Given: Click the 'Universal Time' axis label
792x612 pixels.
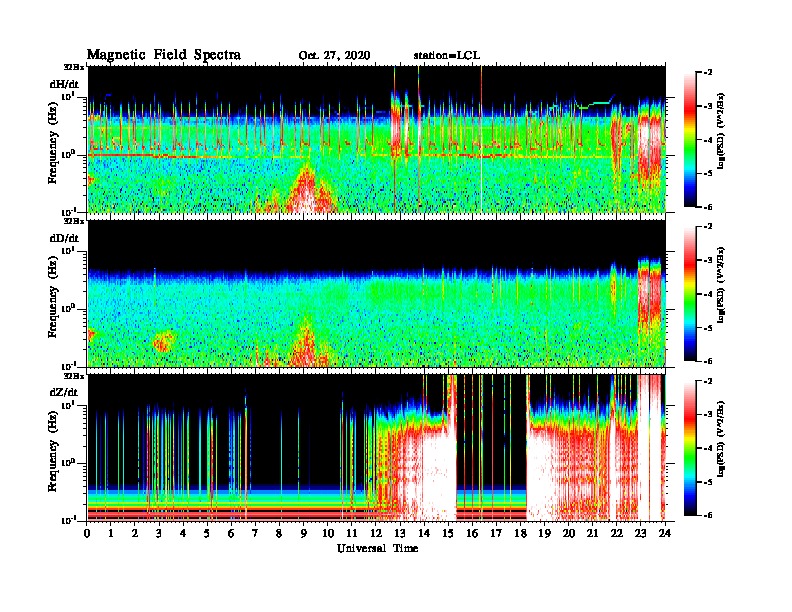Looking at the screenshot, I should pyautogui.click(x=377, y=548).
